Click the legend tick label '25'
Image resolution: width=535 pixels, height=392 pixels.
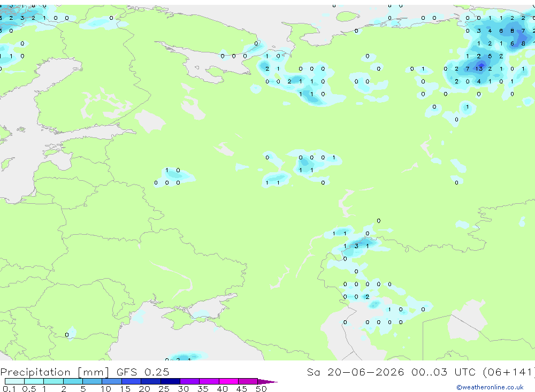pyautogui.click(x=164, y=389)
